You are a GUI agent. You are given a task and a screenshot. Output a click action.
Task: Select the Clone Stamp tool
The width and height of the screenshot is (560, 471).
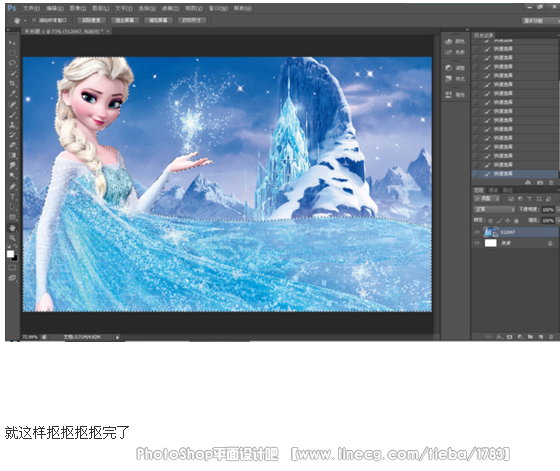tap(12, 125)
